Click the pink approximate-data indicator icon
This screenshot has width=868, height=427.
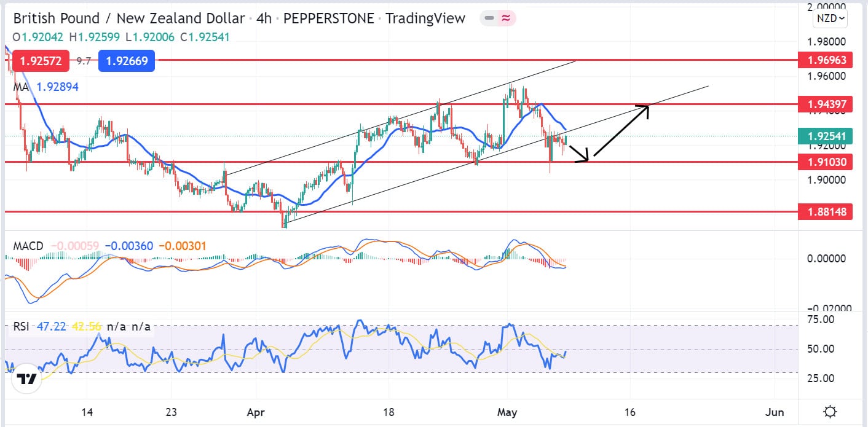point(506,18)
